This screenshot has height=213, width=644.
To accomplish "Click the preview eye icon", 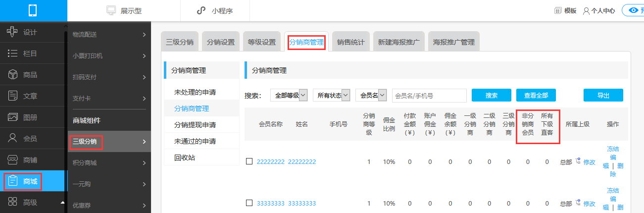I will [x=633, y=10].
